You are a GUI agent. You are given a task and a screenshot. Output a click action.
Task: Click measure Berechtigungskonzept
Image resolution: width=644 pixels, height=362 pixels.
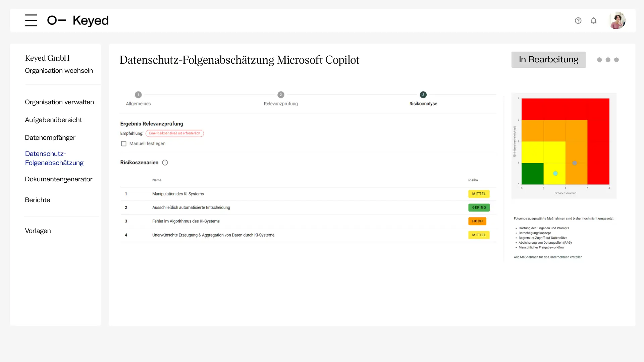click(535, 233)
